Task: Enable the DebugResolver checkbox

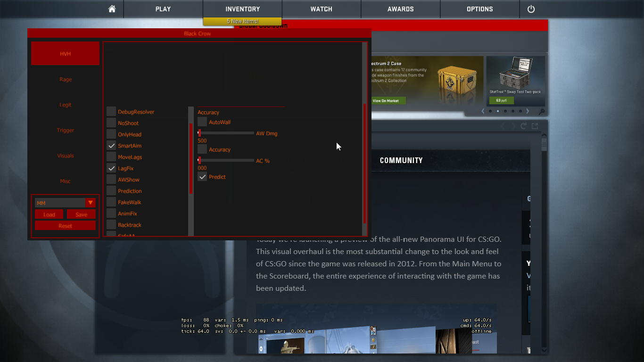Action: (x=111, y=112)
